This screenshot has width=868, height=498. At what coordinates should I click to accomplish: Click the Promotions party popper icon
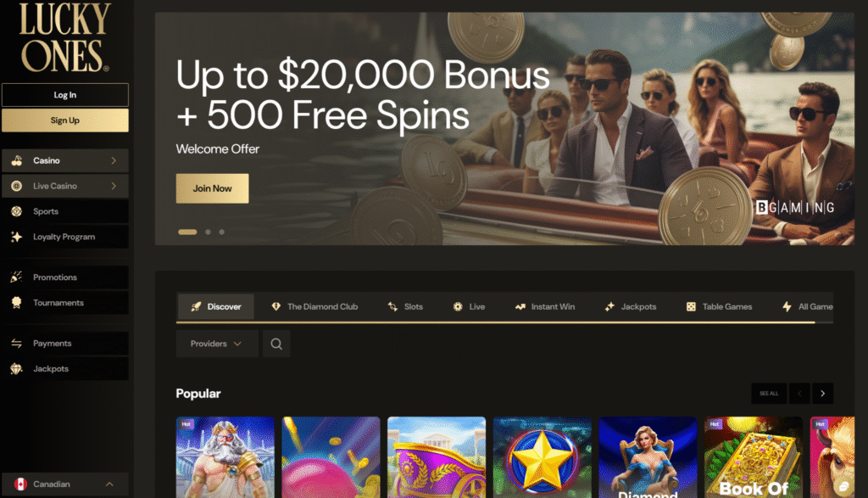tap(17, 277)
